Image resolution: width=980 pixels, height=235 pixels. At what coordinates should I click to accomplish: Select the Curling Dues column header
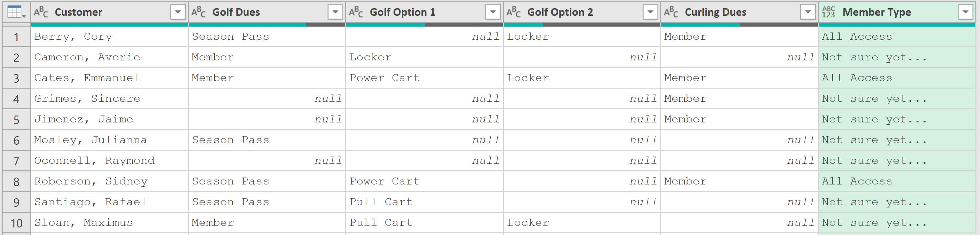point(723,12)
